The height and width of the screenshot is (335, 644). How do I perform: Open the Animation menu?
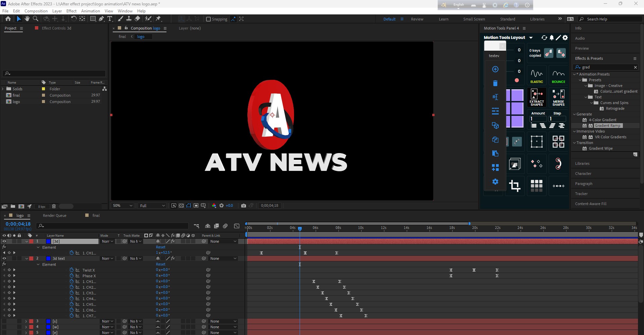(91, 11)
